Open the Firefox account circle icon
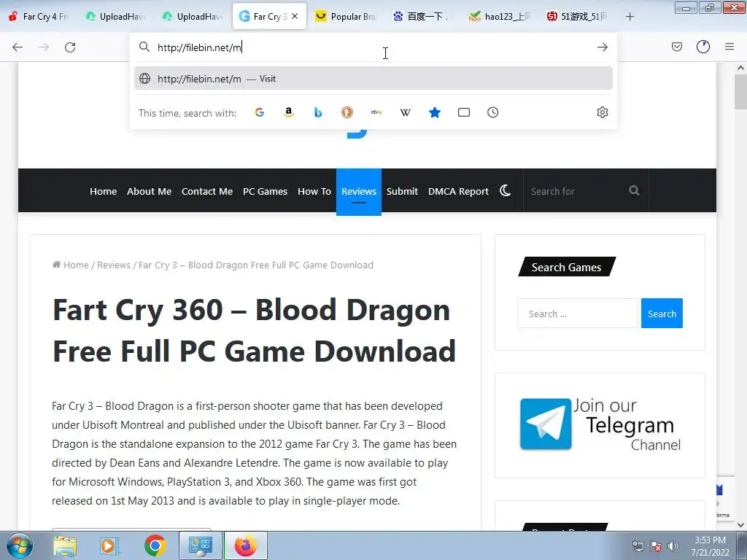747x560 pixels. tap(703, 47)
